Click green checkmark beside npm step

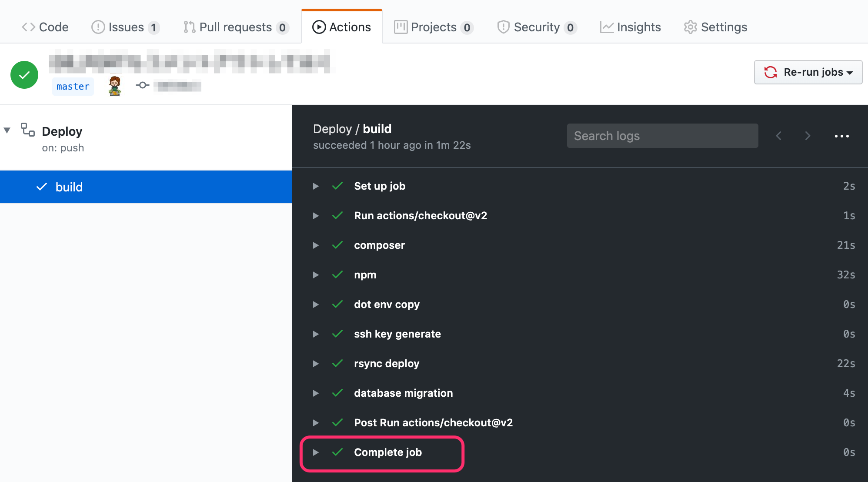[x=337, y=274]
